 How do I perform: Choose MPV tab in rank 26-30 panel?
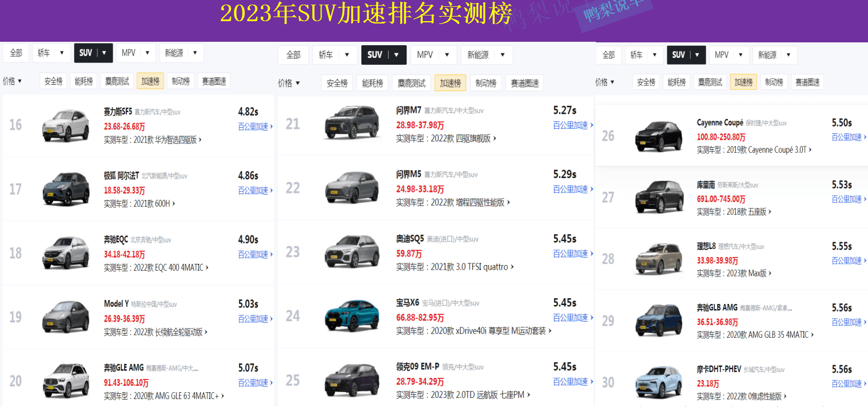(x=722, y=55)
